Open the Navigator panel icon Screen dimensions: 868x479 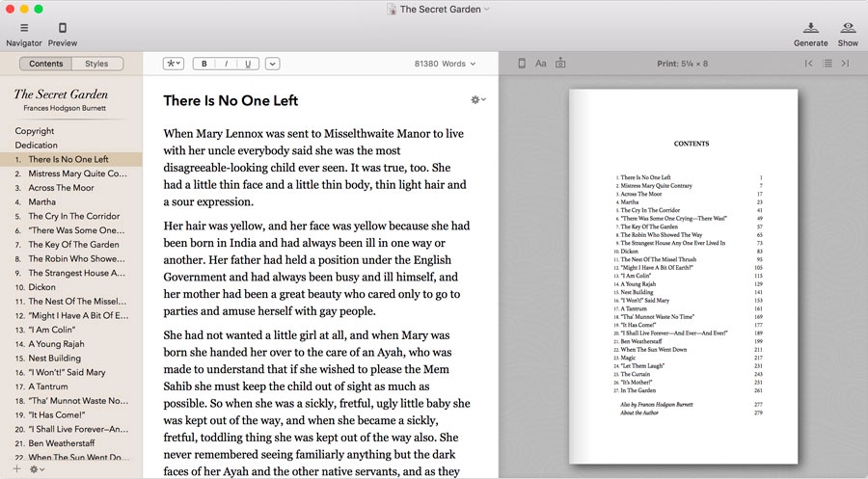(x=24, y=28)
